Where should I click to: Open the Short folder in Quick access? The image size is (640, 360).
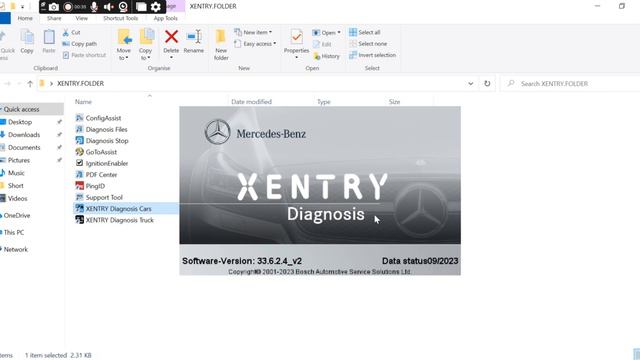tap(16, 186)
